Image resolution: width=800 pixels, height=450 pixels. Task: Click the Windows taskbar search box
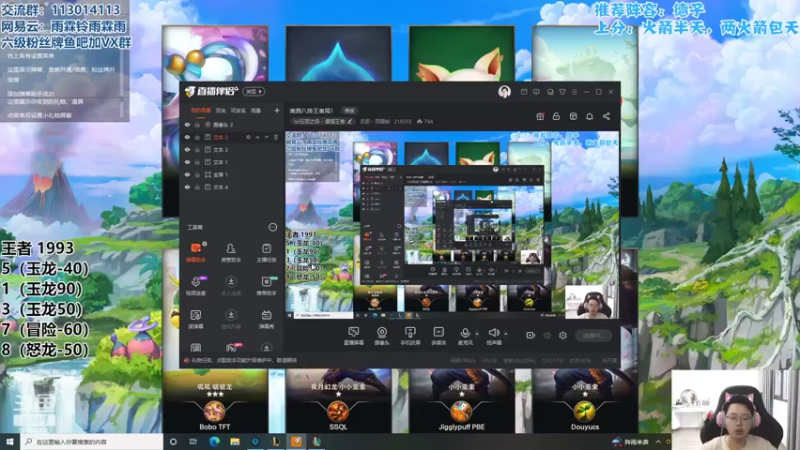[x=92, y=441]
